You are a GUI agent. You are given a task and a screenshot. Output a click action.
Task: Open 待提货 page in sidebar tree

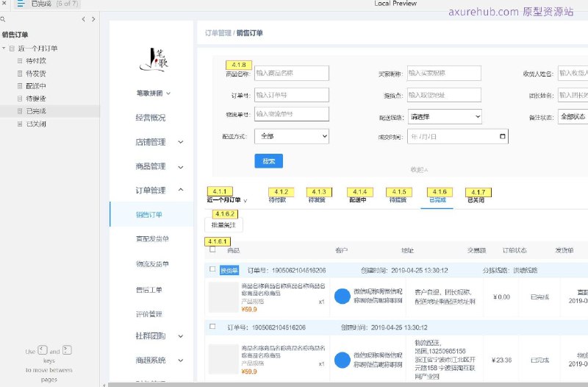click(x=35, y=99)
